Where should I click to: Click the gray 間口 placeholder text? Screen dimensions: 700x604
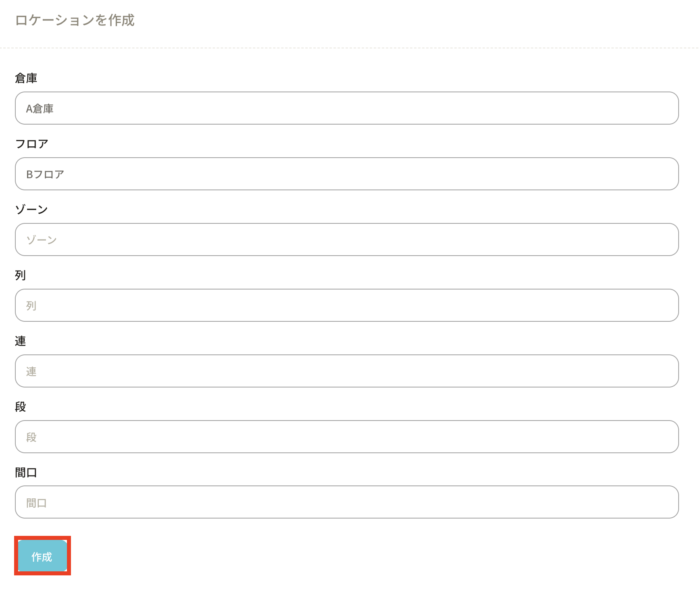coord(37,503)
